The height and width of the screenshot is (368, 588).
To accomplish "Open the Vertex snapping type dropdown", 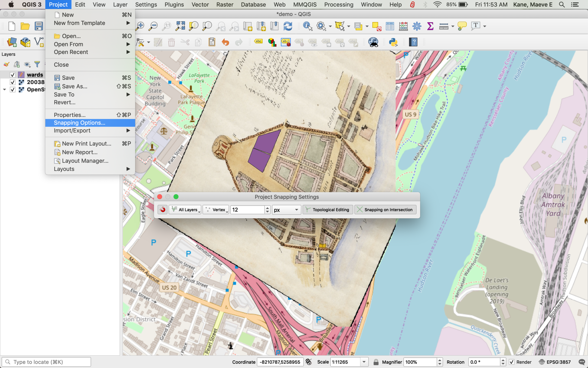I will [216, 210].
